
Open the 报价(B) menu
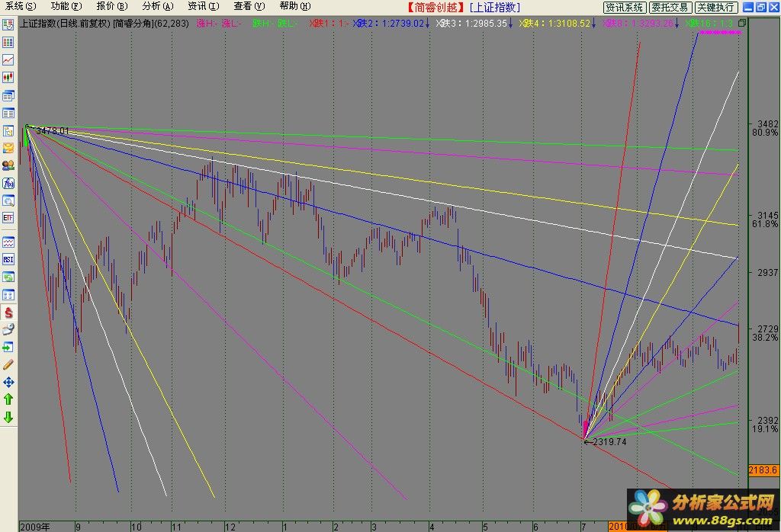pos(111,6)
